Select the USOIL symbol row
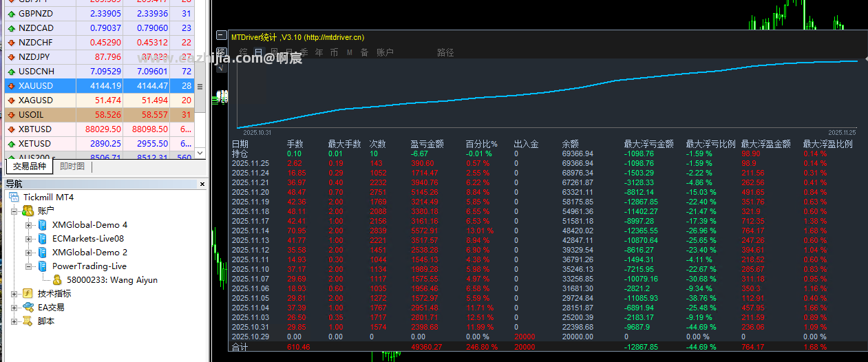The width and height of the screenshot is (868, 362). coord(100,115)
